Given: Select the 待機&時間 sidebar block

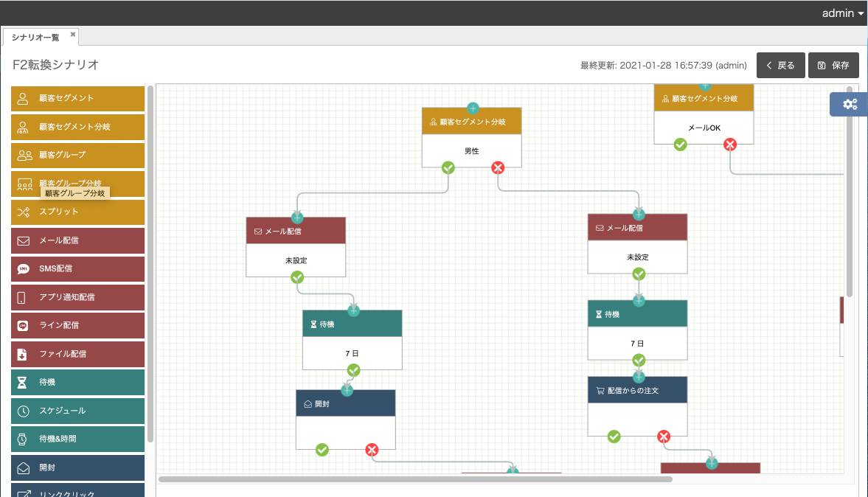Looking at the screenshot, I should tap(77, 439).
